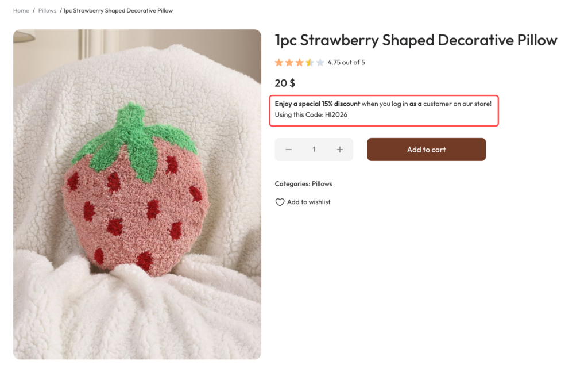The height and width of the screenshot is (368, 588).
Task: Select the empty fifth rating star
Action: [x=320, y=62]
